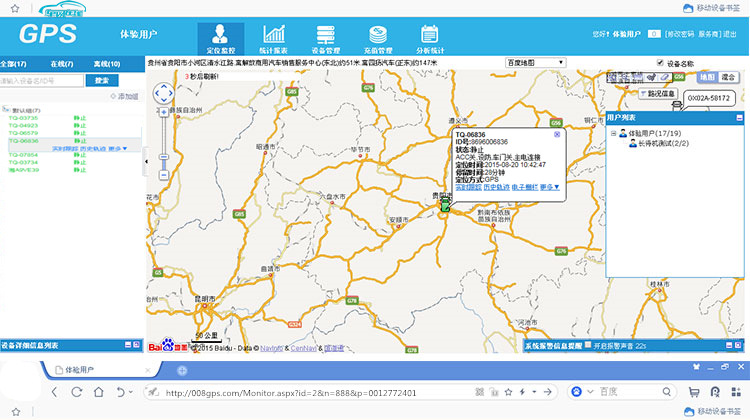Screen dimensions: 750x420
Task: Click browser undo closed tab icon
Action: pos(120,392)
